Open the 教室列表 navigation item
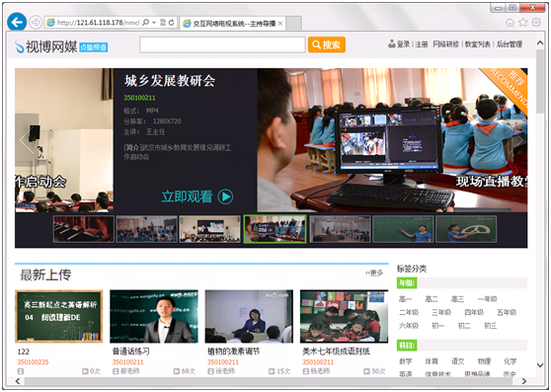 tap(478, 44)
